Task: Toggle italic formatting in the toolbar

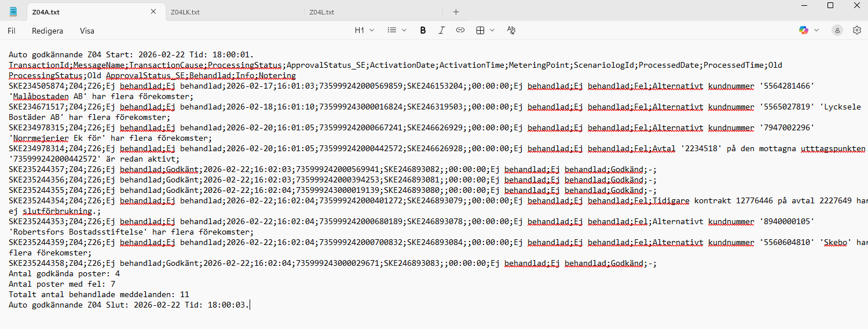Action: coord(441,30)
